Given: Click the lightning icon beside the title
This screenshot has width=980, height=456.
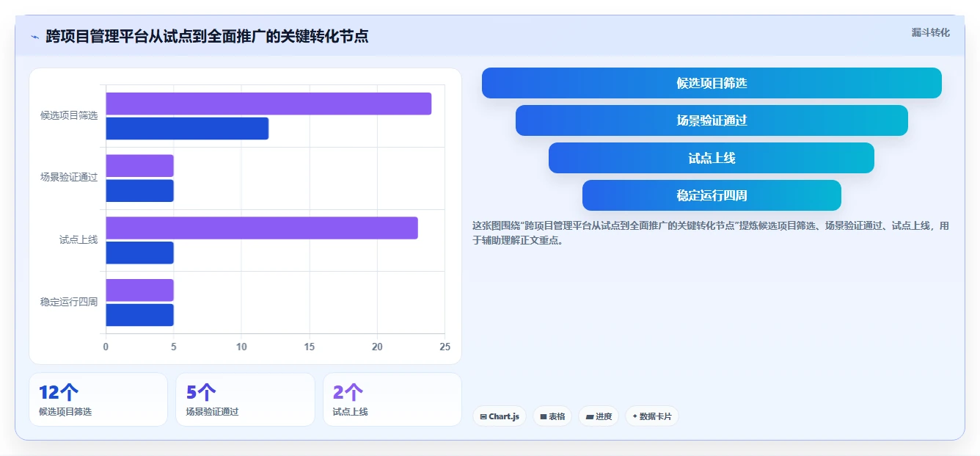Looking at the screenshot, I should (x=34, y=36).
